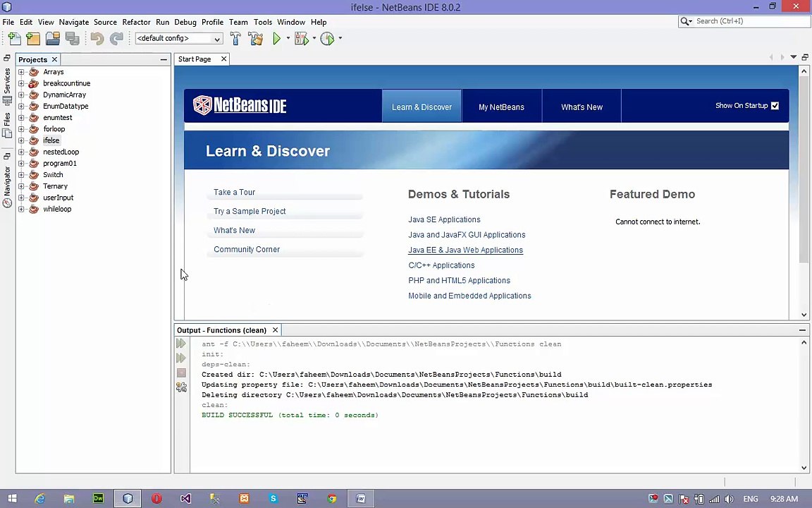Open Dreamweaver from the taskbar
This screenshot has width=812, height=508.
tap(98, 499)
